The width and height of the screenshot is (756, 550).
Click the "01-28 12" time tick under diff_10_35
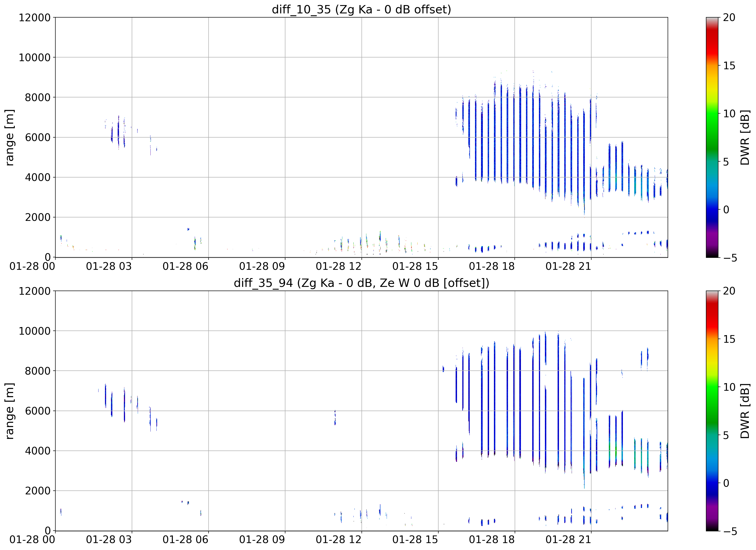click(x=339, y=266)
